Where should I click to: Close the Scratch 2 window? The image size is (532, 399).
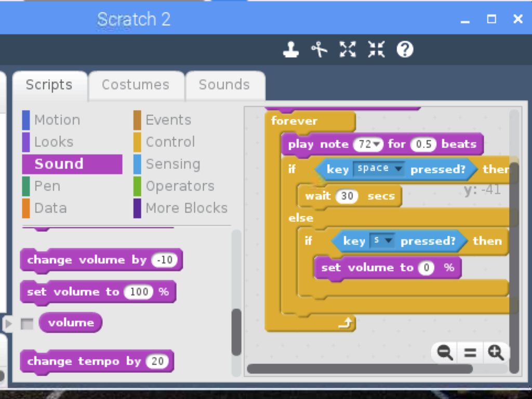pyautogui.click(x=518, y=19)
